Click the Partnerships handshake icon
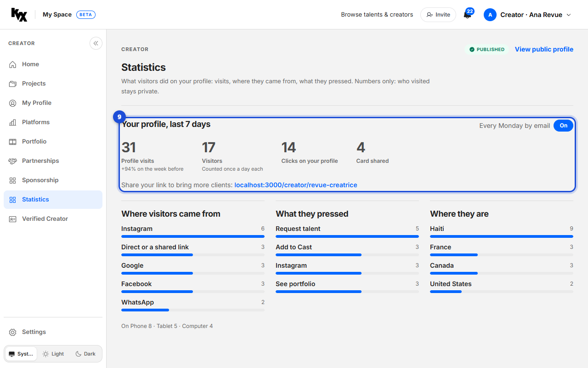 point(13,161)
